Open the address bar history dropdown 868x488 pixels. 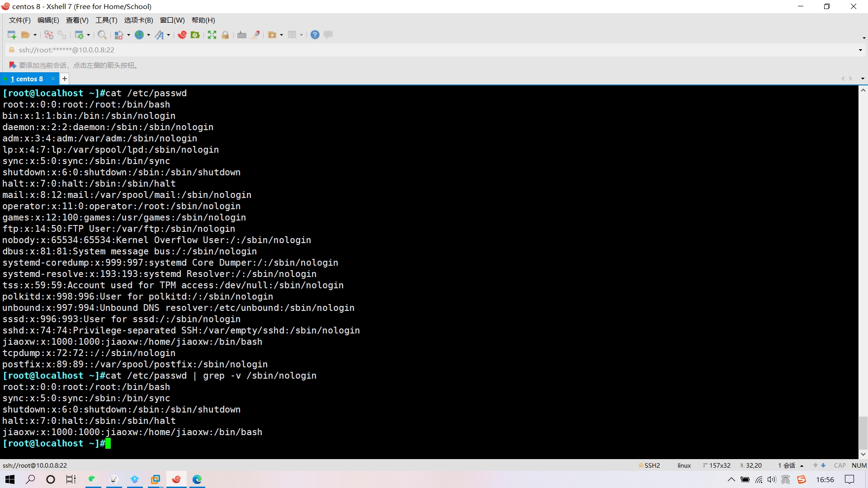click(860, 50)
